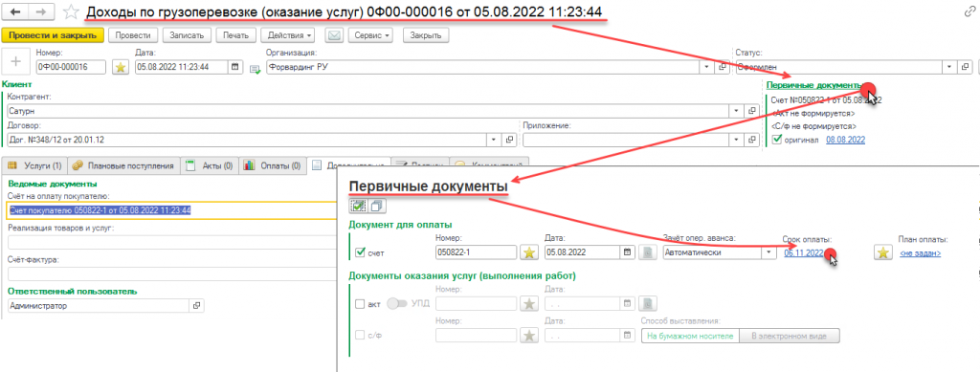Open оригинал date link 08.08.2022

point(846,140)
